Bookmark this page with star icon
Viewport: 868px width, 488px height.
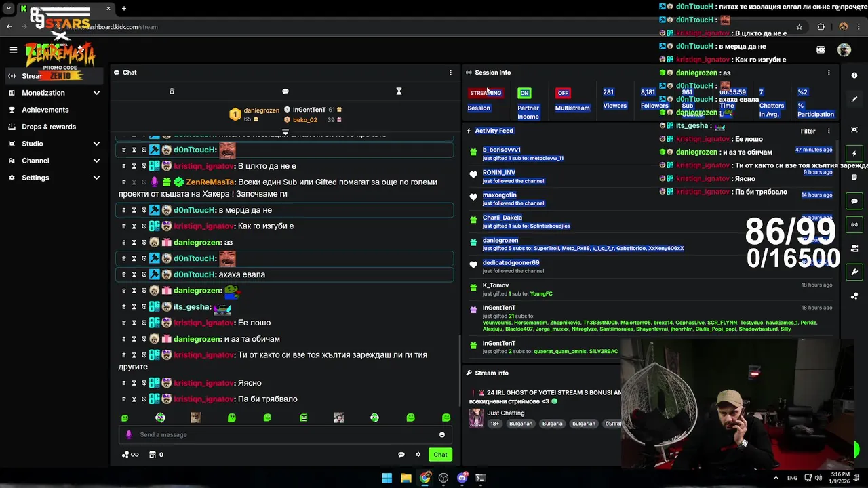coord(800,27)
